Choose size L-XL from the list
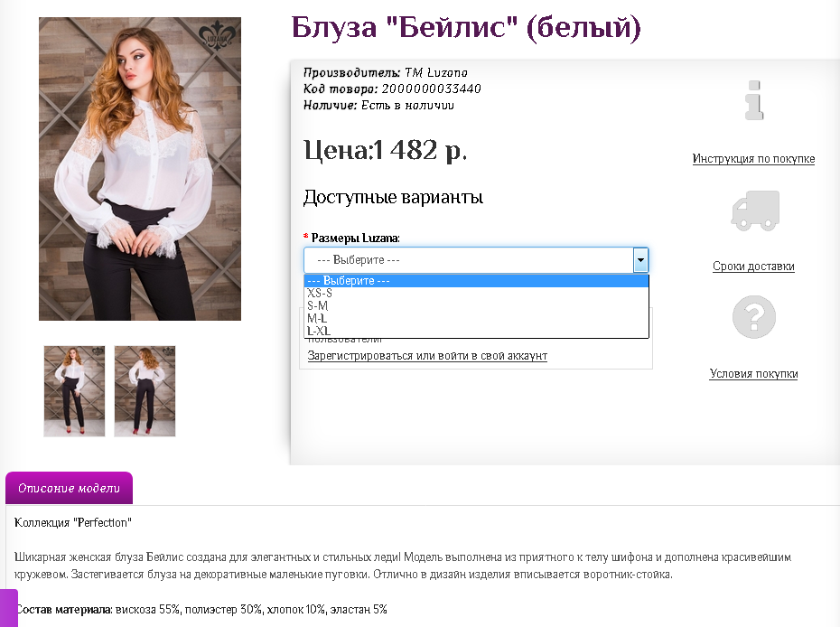840x627 pixels. click(x=476, y=332)
